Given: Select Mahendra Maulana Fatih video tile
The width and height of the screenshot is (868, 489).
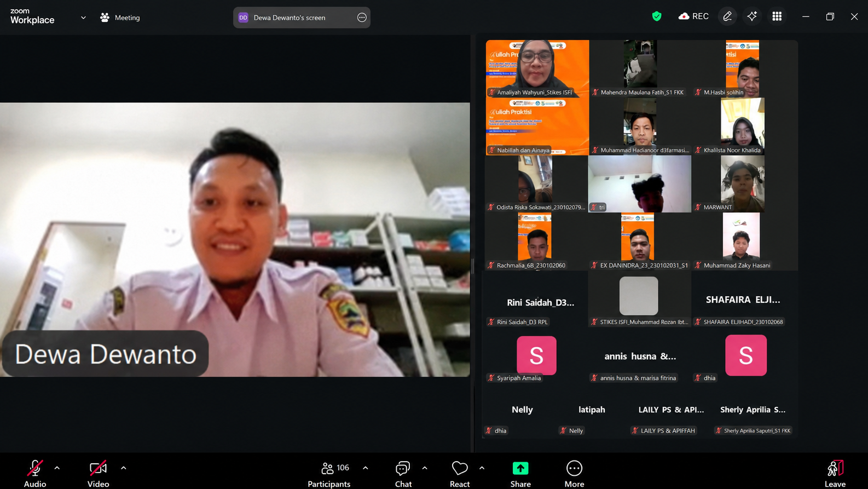Looking at the screenshot, I should pos(640,68).
